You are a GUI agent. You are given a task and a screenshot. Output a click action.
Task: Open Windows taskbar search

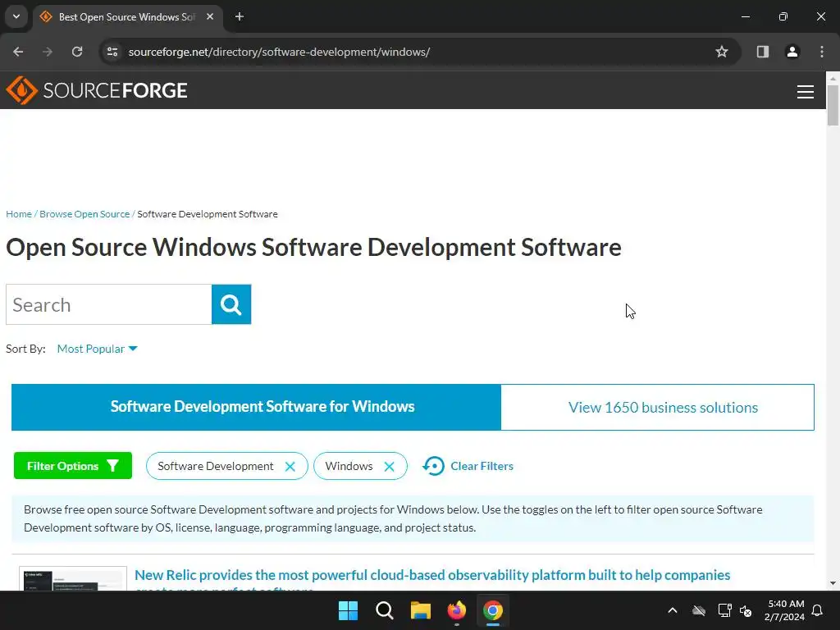[x=384, y=610]
